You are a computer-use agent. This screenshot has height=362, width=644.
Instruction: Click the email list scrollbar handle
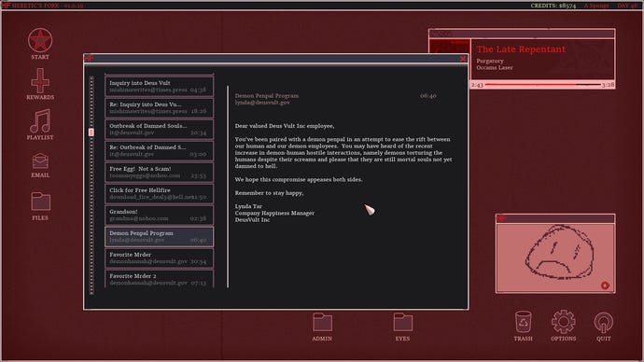(x=91, y=132)
